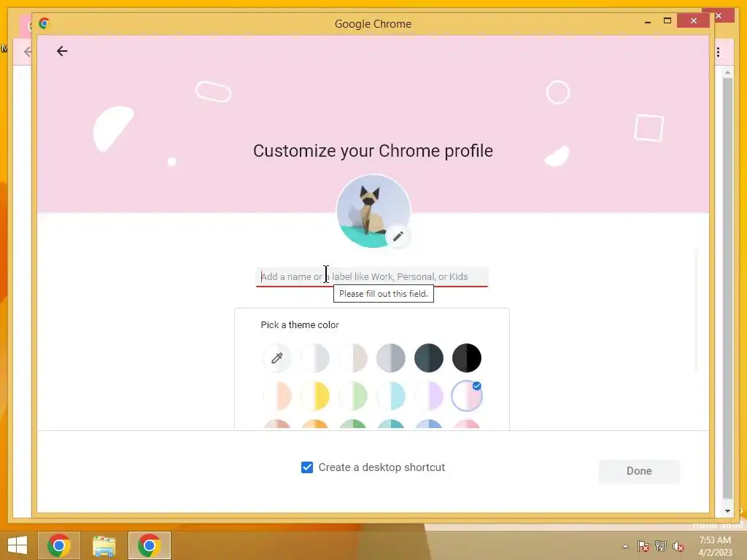Toggle the Create a desktop shortcut checkbox

307,467
